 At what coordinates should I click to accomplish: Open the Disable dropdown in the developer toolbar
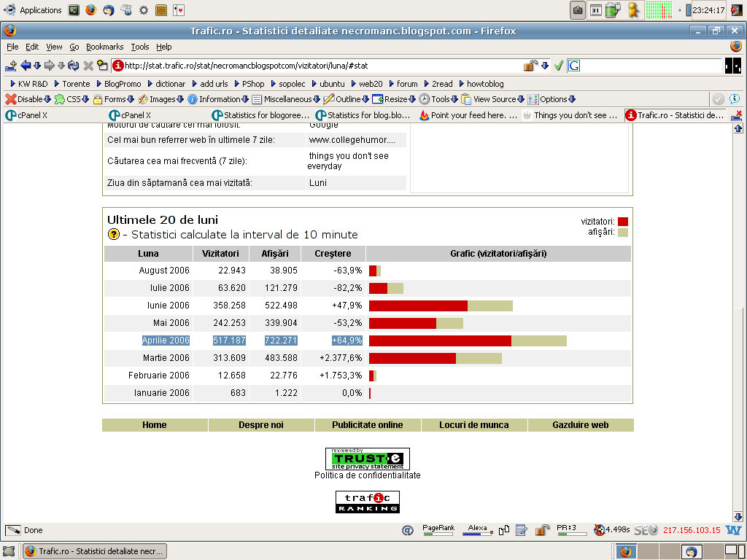[28, 99]
